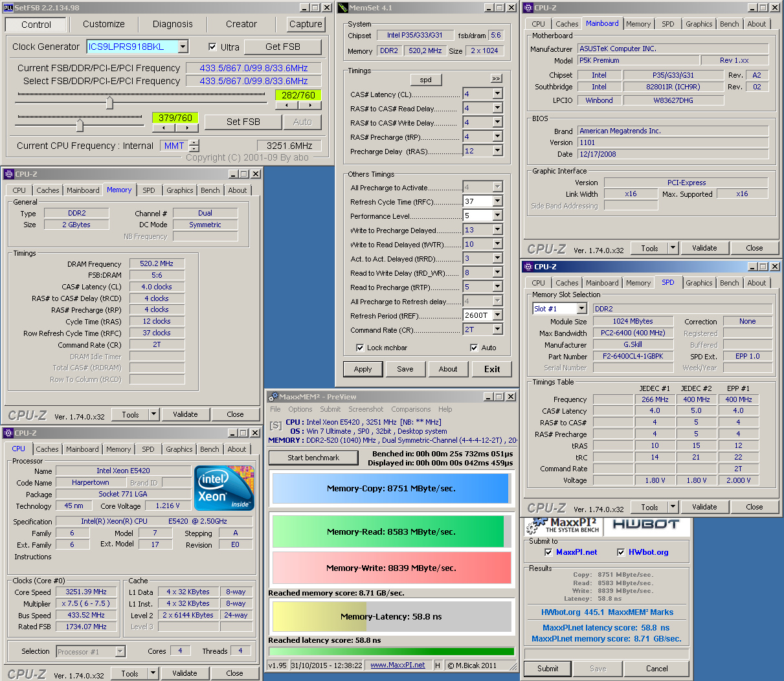This screenshot has height=681, width=784.
Task: Toggle the Auto checkbox in MemSet
Action: point(474,348)
